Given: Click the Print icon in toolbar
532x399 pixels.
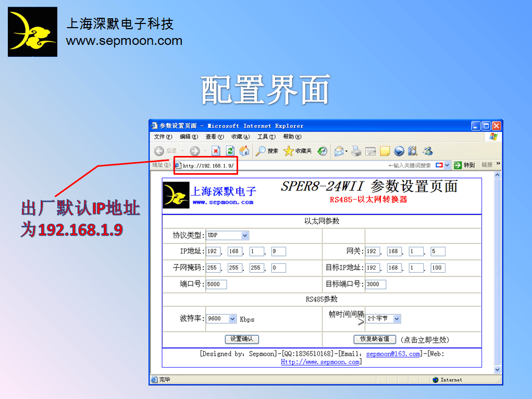Looking at the screenshot, I should [356, 151].
